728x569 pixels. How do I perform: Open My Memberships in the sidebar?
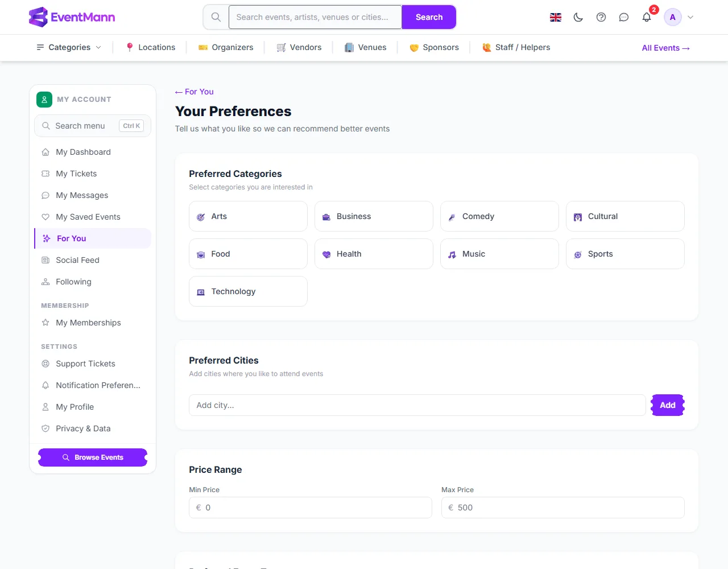pos(93,323)
